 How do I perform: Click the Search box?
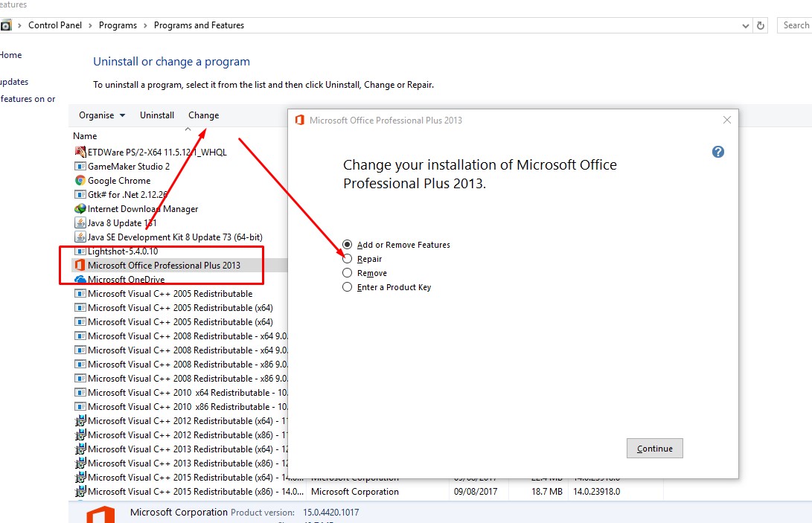(x=794, y=25)
